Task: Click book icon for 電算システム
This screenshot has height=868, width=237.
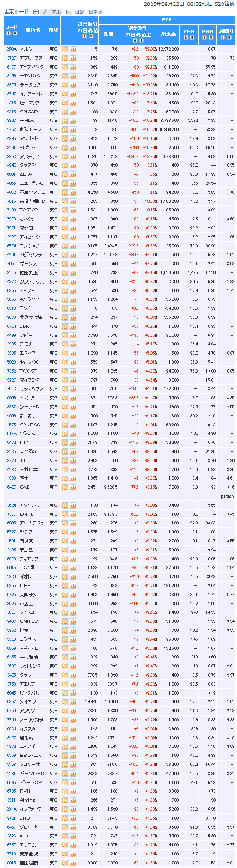Action: (x=65, y=192)
